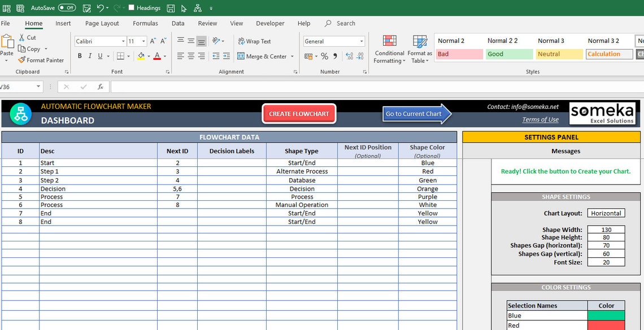Switch to the Developer ribbon tab

pyautogui.click(x=270, y=23)
